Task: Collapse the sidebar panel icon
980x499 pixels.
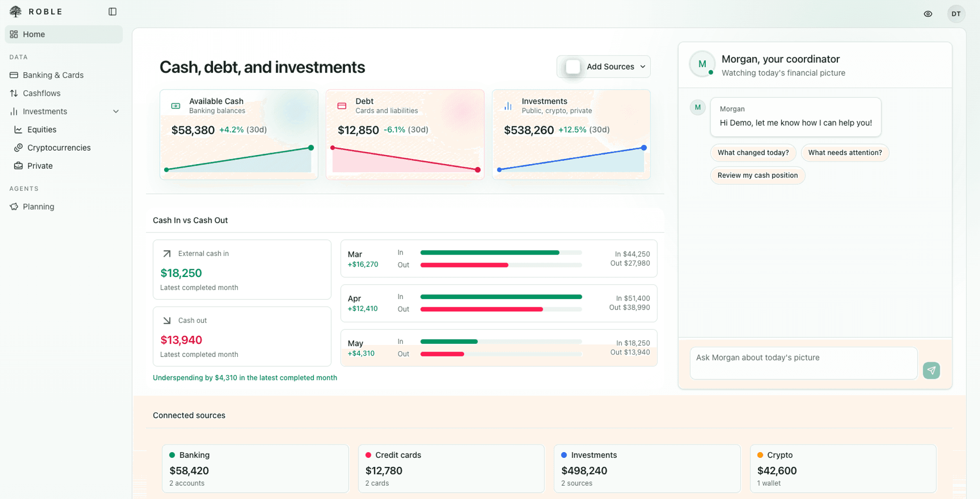Action: point(112,11)
